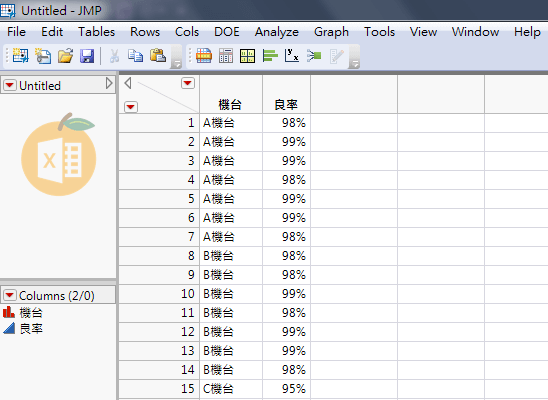This screenshot has height=400, width=548.
Task: Open the Analyze menu
Action: pyautogui.click(x=276, y=32)
